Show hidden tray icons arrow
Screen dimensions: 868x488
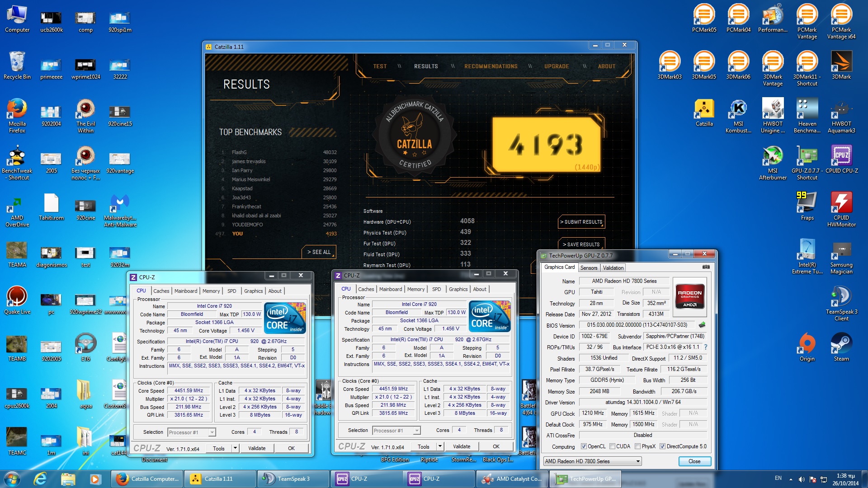[791, 479]
